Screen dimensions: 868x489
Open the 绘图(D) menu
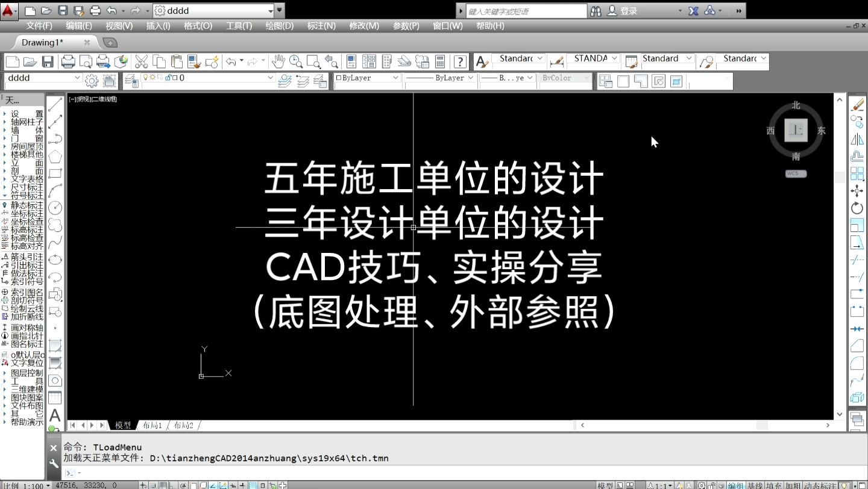coord(280,26)
